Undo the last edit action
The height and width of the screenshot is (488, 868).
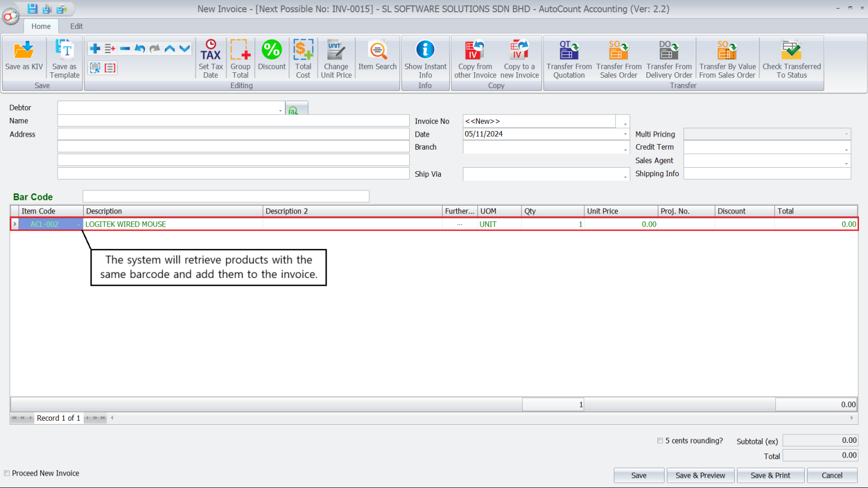(140, 48)
